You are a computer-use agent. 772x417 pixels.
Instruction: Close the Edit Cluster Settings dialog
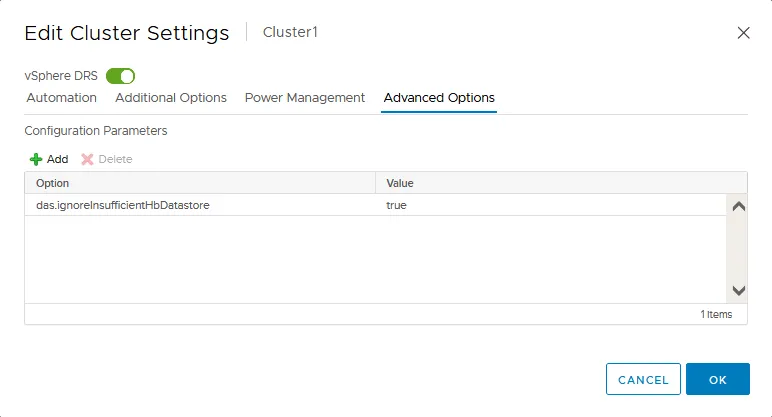click(x=743, y=33)
